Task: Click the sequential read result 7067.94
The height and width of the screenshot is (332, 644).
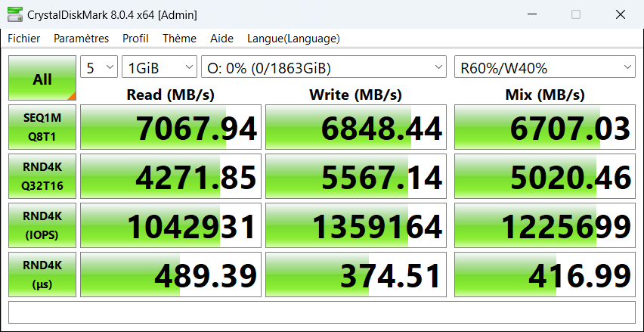Action: point(170,127)
